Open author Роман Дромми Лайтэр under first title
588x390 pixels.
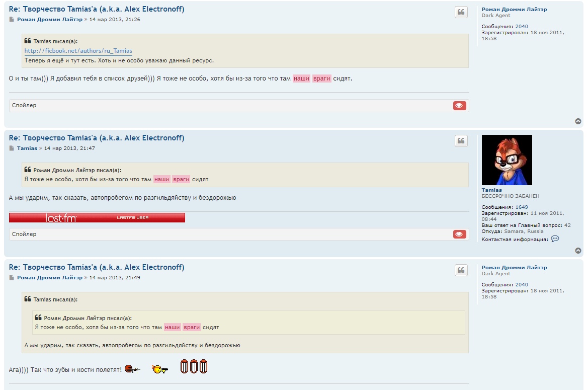click(x=49, y=20)
